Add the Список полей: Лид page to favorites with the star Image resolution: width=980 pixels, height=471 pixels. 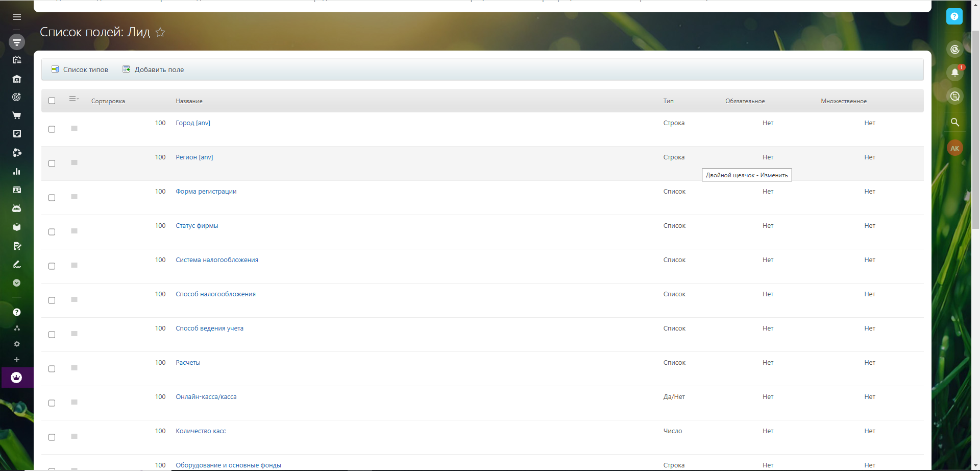(x=160, y=32)
